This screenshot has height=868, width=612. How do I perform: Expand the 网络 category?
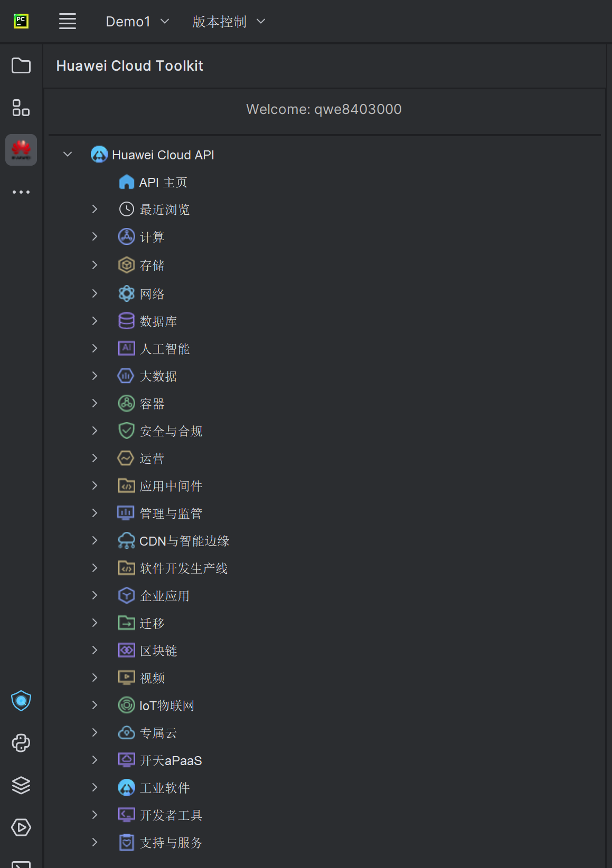pos(95,293)
